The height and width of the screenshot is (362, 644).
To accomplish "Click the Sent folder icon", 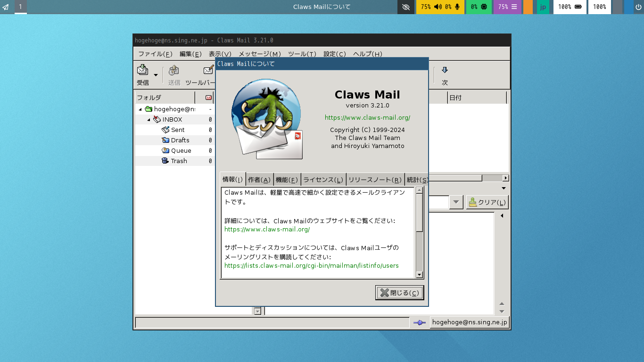I will click(165, 130).
